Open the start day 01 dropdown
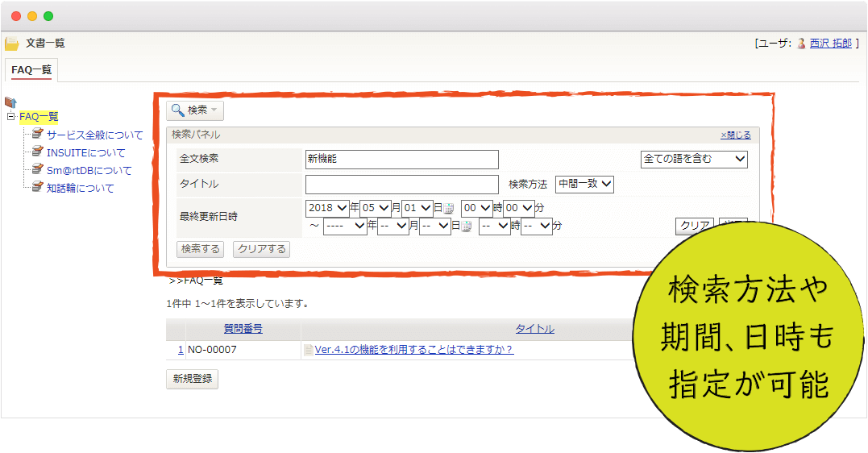This screenshot has width=868, height=453. pos(417,208)
